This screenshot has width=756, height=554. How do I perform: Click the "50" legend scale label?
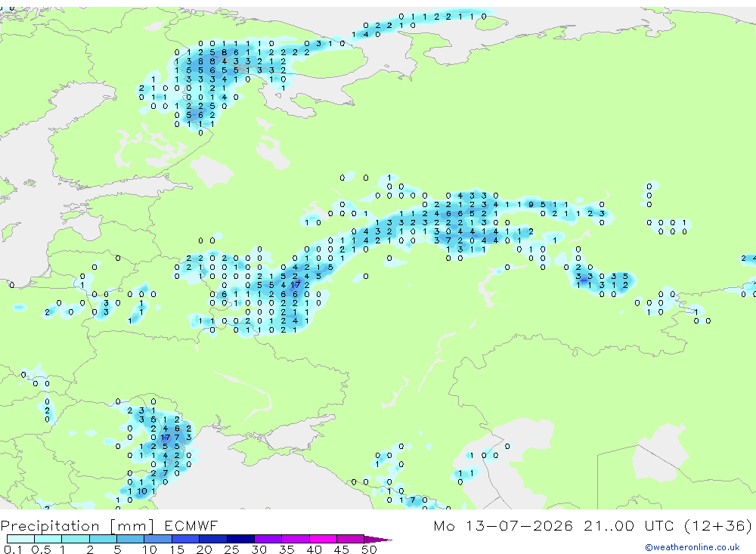(370, 549)
